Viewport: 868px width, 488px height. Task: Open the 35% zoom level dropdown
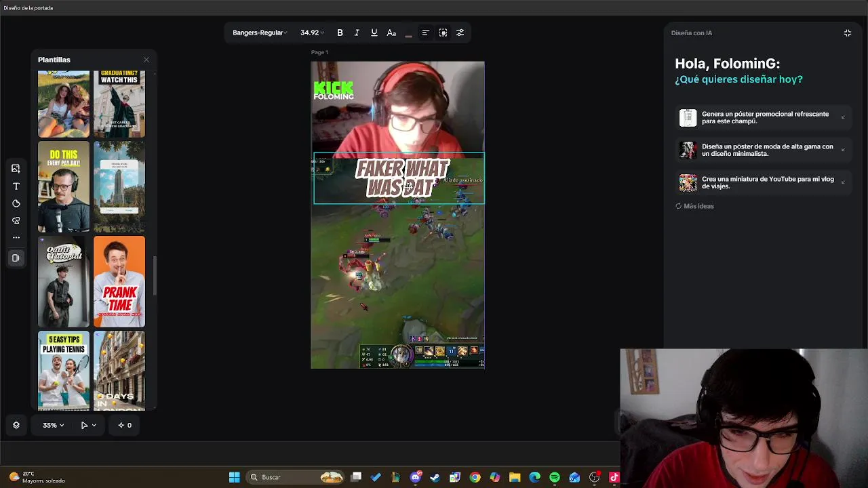click(54, 425)
